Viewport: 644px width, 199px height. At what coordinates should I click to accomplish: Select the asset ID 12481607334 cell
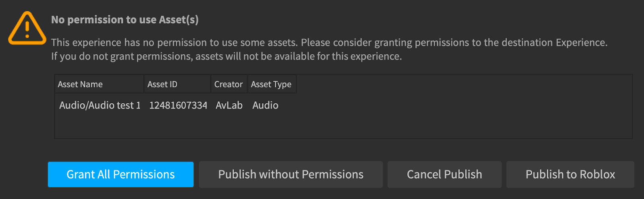point(178,105)
